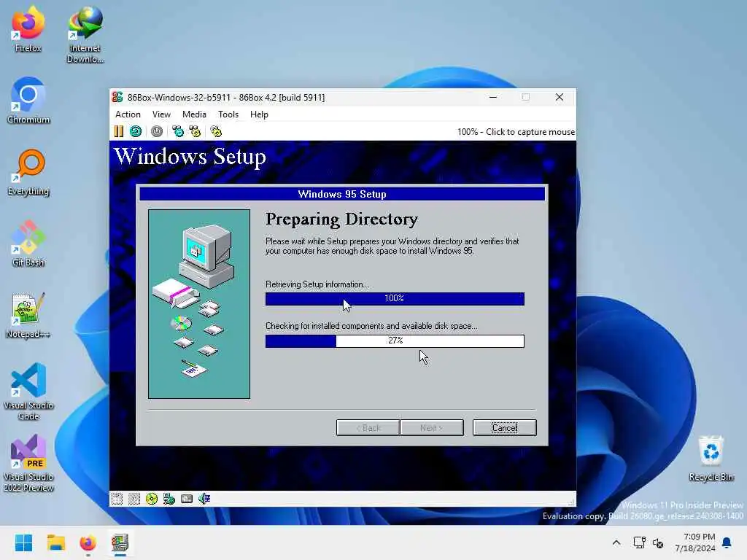This screenshot has width=747, height=560.
Task: Open the Help menu
Action: (x=259, y=114)
